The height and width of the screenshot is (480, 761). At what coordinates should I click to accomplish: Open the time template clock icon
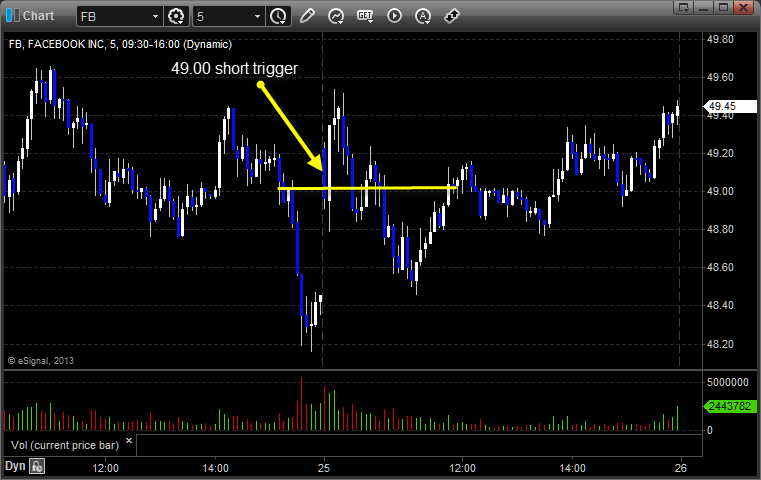(278, 16)
